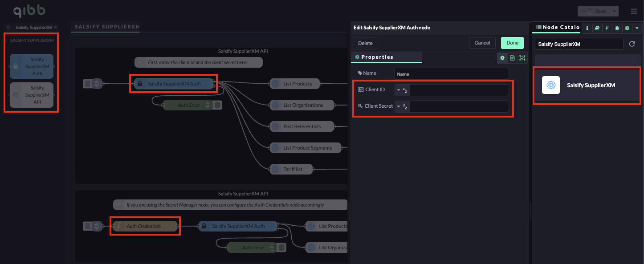Show the node description document icon
The width and height of the screenshot is (644, 264).
click(x=512, y=58)
